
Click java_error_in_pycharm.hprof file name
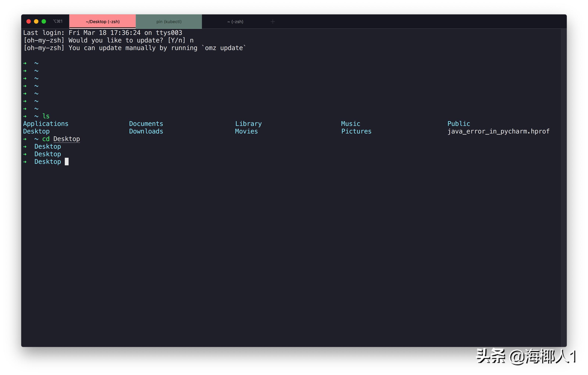click(x=498, y=131)
